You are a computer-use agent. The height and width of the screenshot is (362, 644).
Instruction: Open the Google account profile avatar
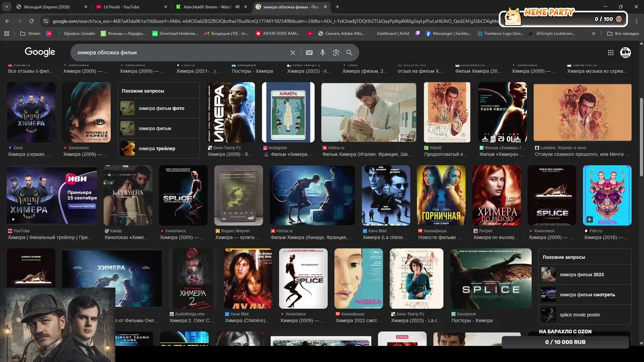pyautogui.click(x=625, y=52)
